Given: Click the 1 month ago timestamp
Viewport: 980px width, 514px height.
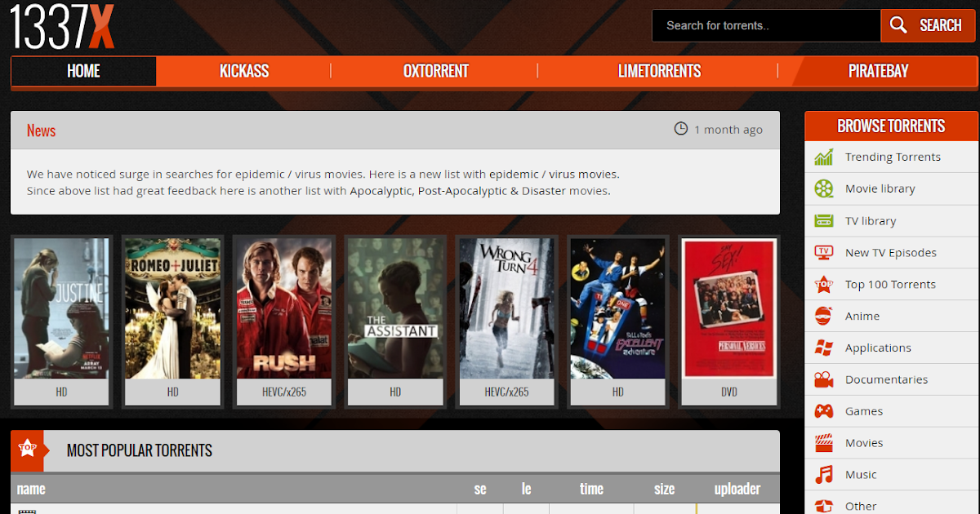Looking at the screenshot, I should (728, 129).
